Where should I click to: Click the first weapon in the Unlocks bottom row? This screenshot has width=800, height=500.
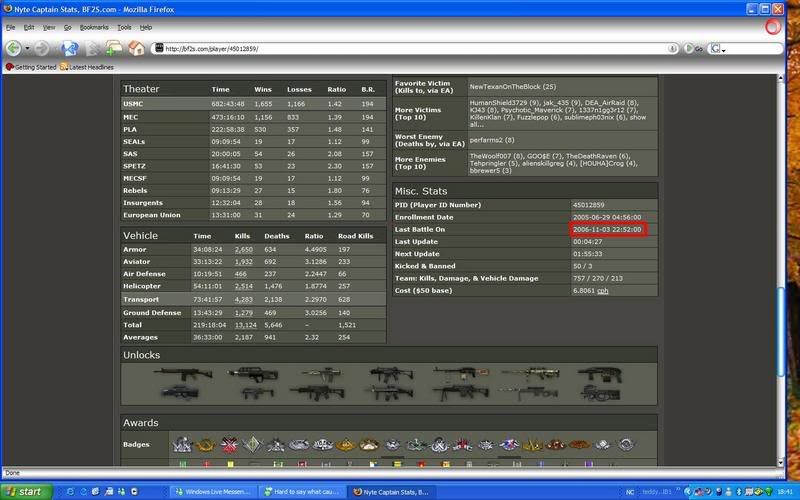coord(180,393)
